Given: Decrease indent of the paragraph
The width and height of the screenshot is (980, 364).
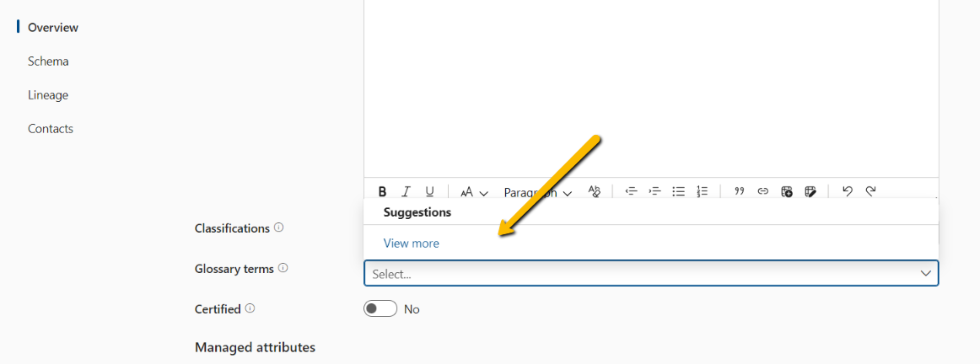Looking at the screenshot, I should point(631,191).
